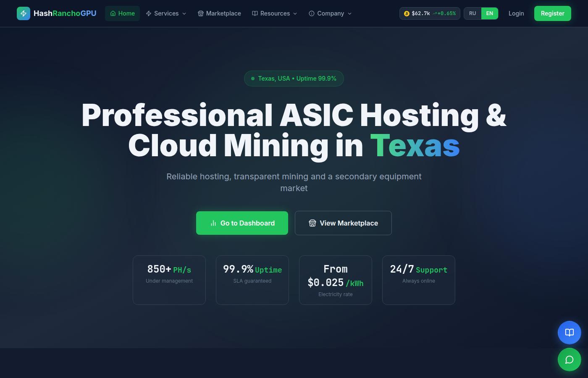Open the Services menu
Image resolution: width=588 pixels, height=378 pixels.
[x=166, y=13]
